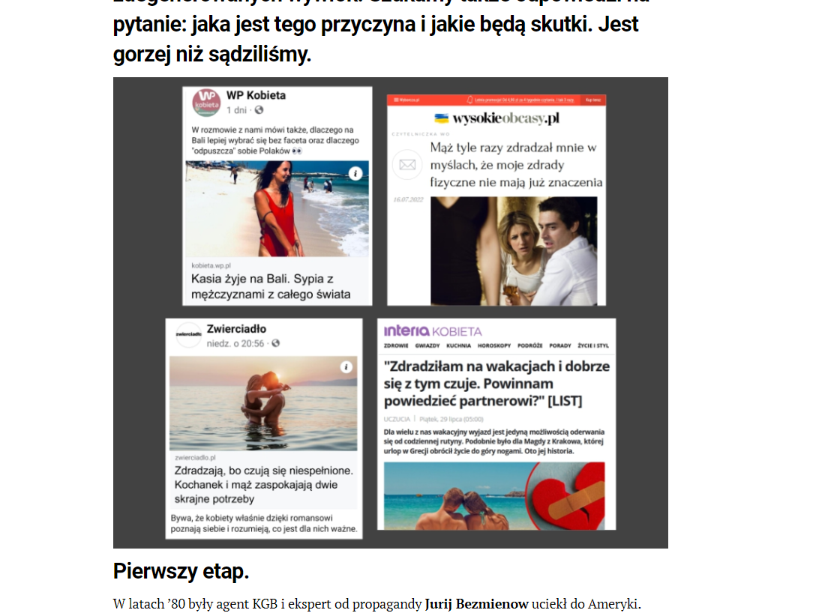Click the Ukrainian flag icon by wysokieobcasy.pl

click(442, 118)
